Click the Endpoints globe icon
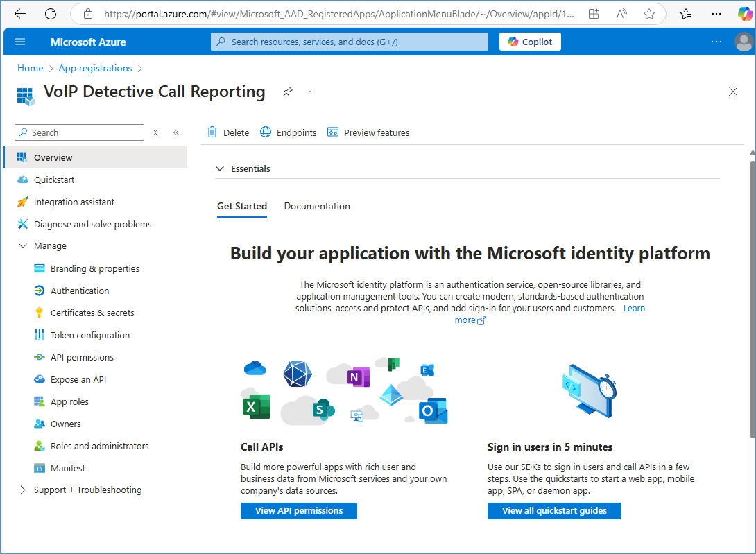 [266, 132]
